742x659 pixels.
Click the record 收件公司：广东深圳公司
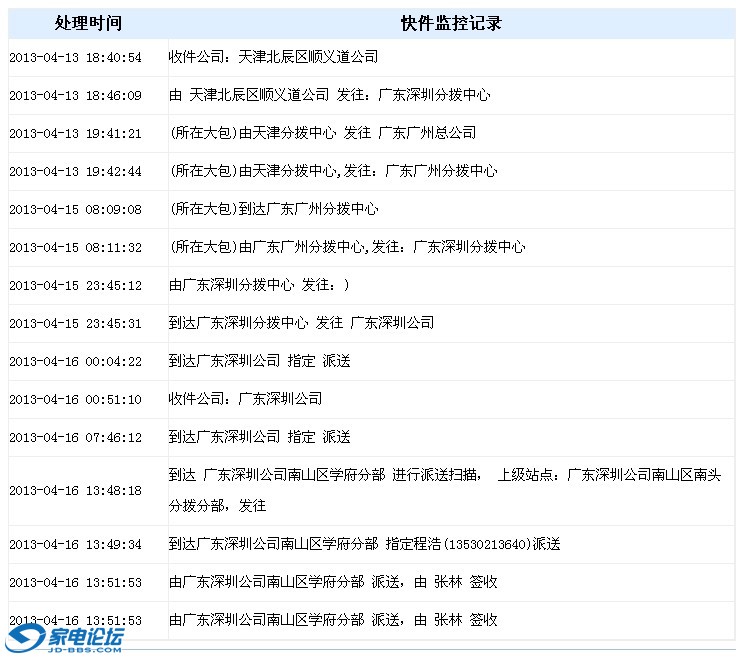[245, 399]
